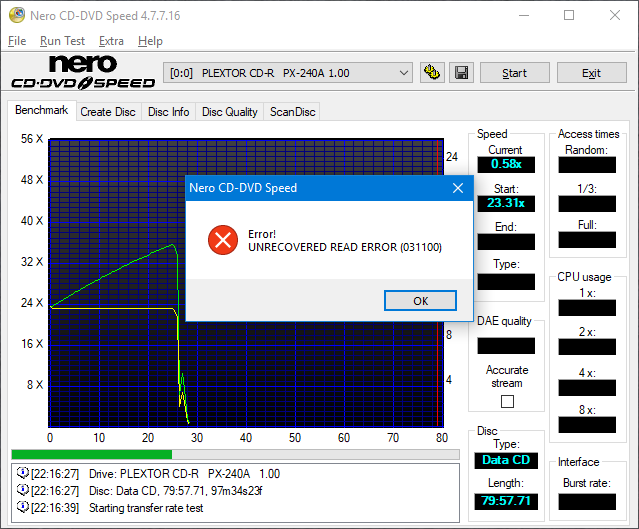Minimize the Nero CD-DVD Speed window
The image size is (639, 529).
click(x=524, y=15)
